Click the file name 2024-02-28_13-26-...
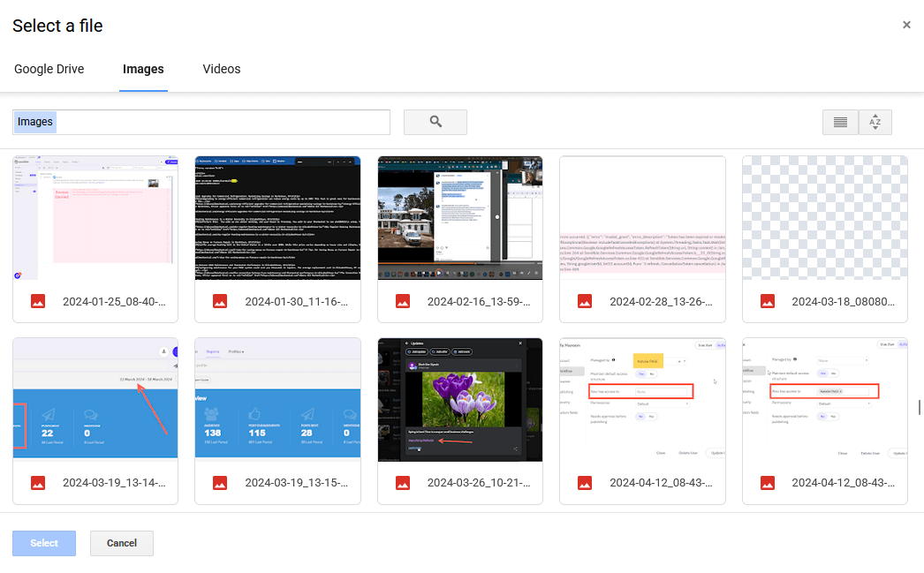 (661, 302)
